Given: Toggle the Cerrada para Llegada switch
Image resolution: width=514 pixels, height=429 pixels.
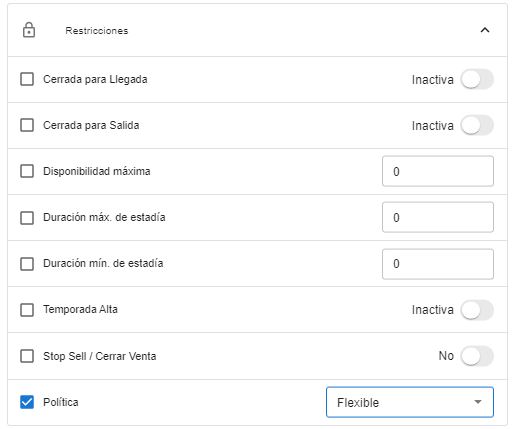Looking at the screenshot, I should coord(477,79).
